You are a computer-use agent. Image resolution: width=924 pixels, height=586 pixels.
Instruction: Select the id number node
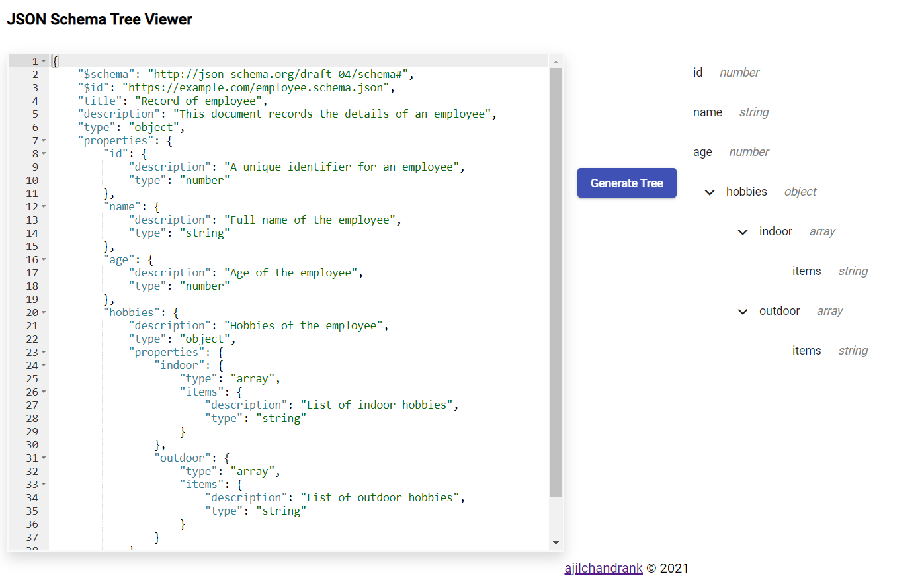pos(698,73)
